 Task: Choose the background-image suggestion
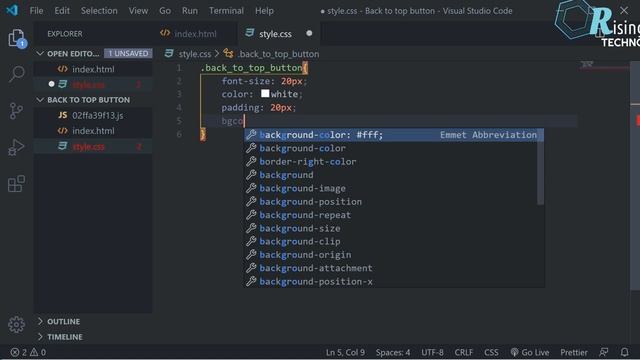click(x=391, y=188)
